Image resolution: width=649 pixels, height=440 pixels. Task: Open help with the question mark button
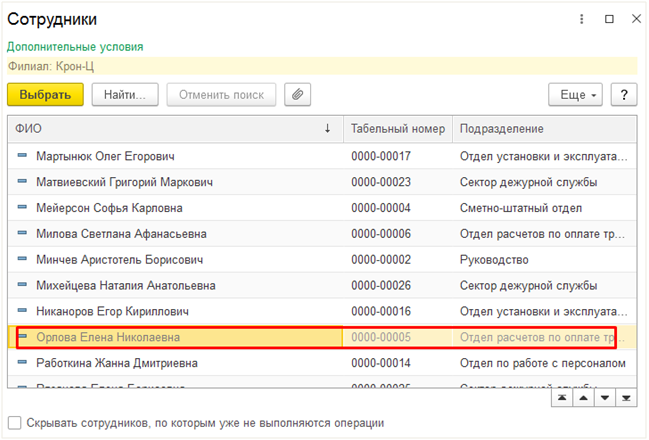624,95
